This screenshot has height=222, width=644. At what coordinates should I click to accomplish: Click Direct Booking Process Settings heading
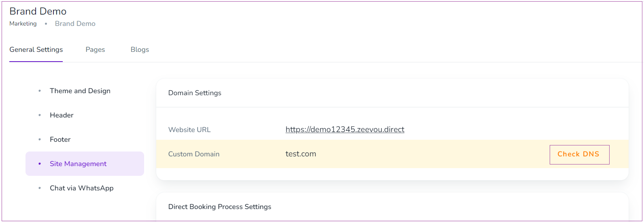point(220,207)
